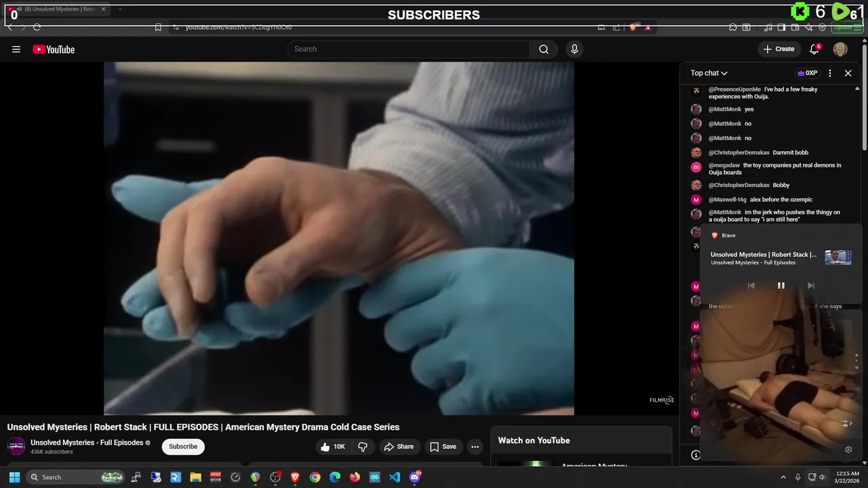Toggle the Brave sidebar panel icon

click(781, 27)
